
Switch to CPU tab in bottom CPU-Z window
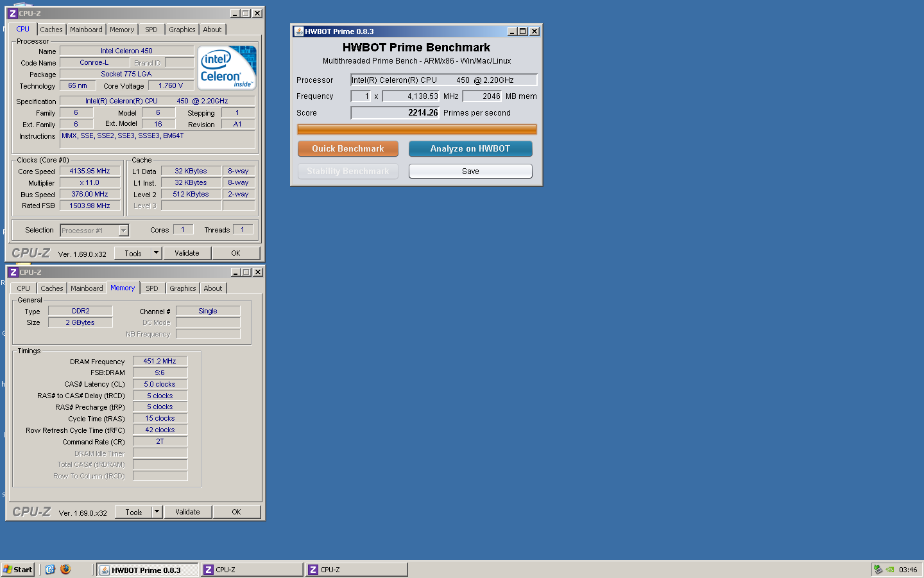pos(24,288)
